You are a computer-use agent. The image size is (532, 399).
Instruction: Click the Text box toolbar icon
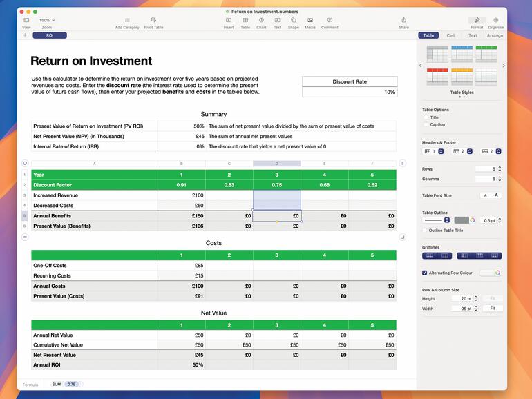278,20
